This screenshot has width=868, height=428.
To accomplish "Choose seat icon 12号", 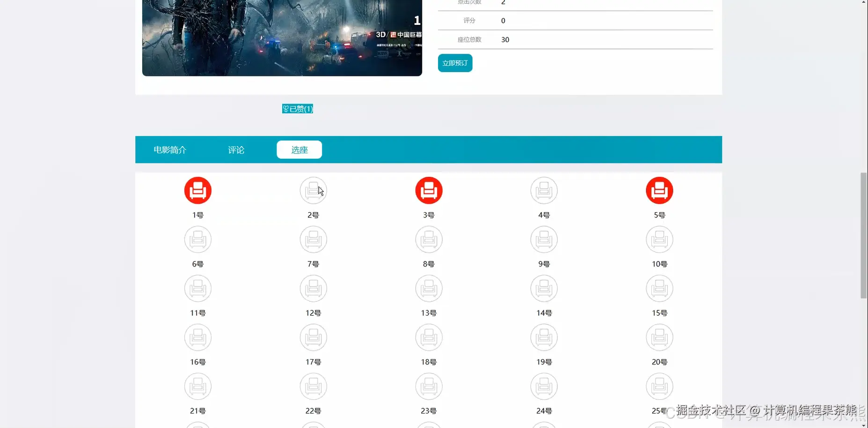I will click(x=313, y=288).
